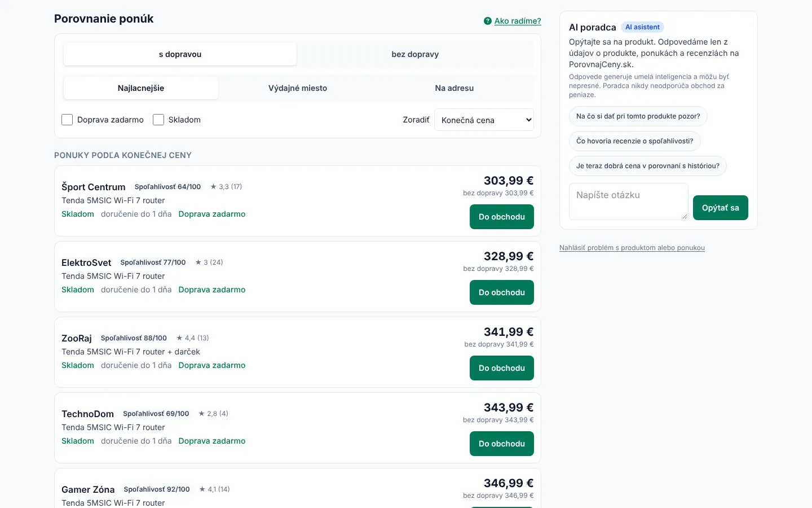Image resolution: width=812 pixels, height=508 pixels.
Task: Ask what to watch out for with this product
Action: click(638, 116)
